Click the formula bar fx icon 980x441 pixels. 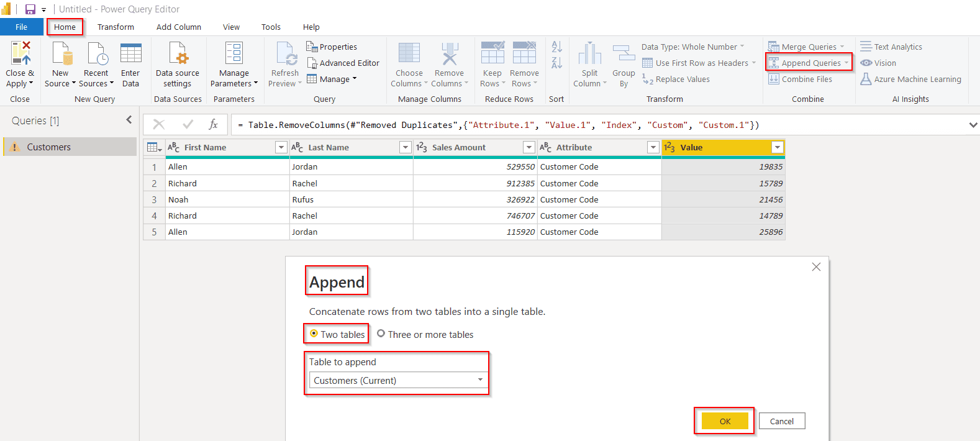click(x=213, y=124)
